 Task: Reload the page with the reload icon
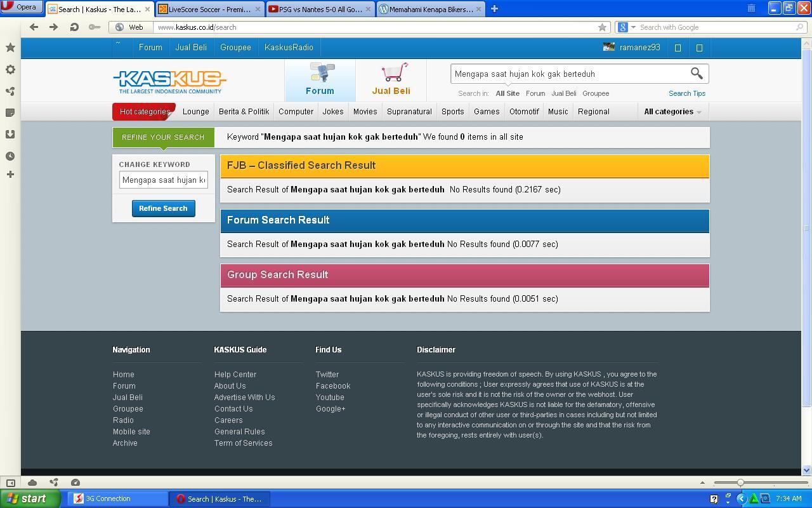(x=74, y=27)
